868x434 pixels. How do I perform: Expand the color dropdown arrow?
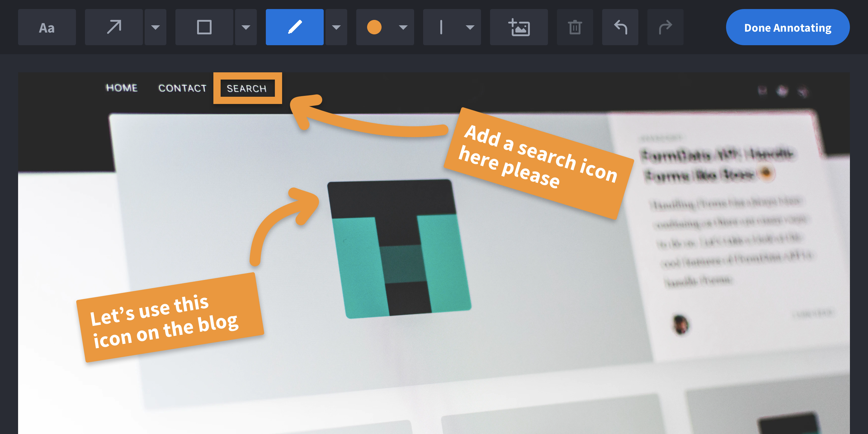403,27
